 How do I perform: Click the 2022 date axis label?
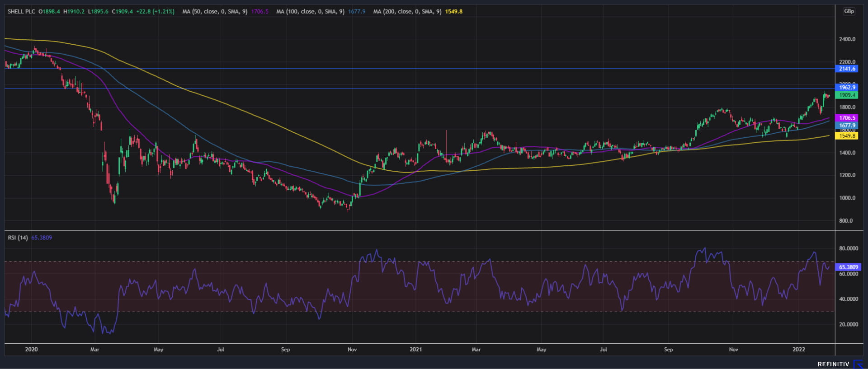tap(799, 350)
